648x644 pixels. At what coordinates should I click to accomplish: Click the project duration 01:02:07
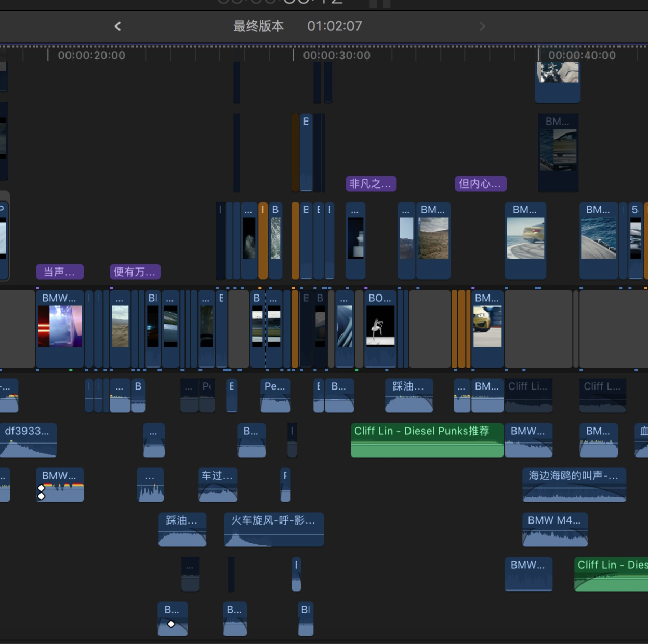[334, 26]
